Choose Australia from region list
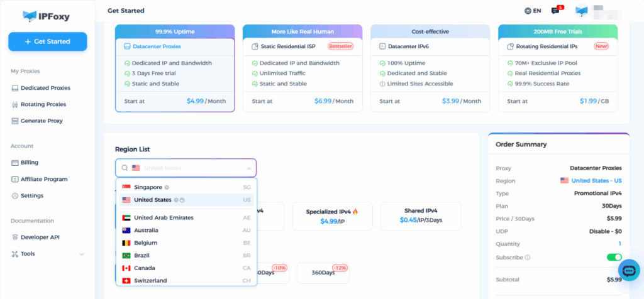This screenshot has height=299, width=644. [x=186, y=231]
